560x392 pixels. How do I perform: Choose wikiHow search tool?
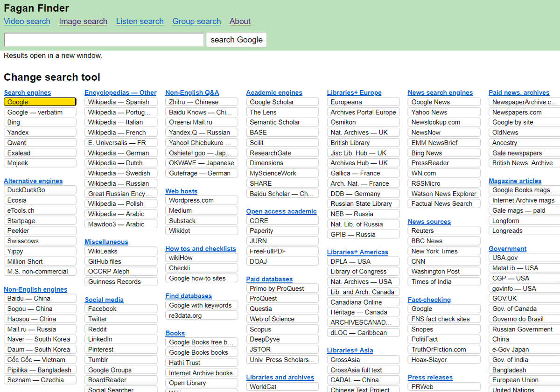(x=202, y=258)
